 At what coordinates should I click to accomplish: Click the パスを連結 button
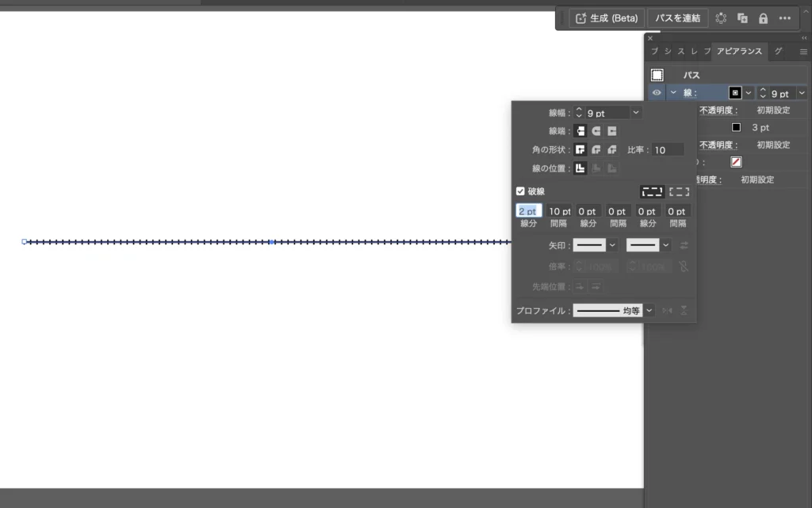[x=678, y=18]
